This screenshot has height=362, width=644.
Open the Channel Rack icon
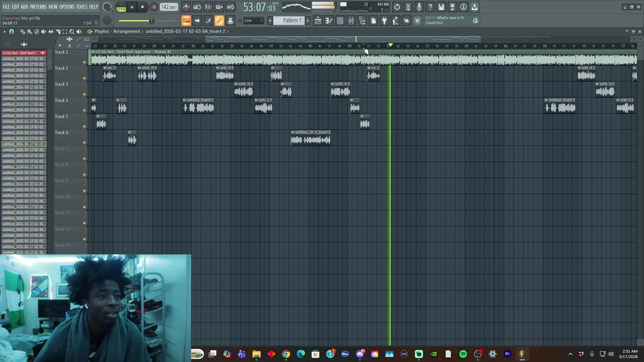(340, 21)
